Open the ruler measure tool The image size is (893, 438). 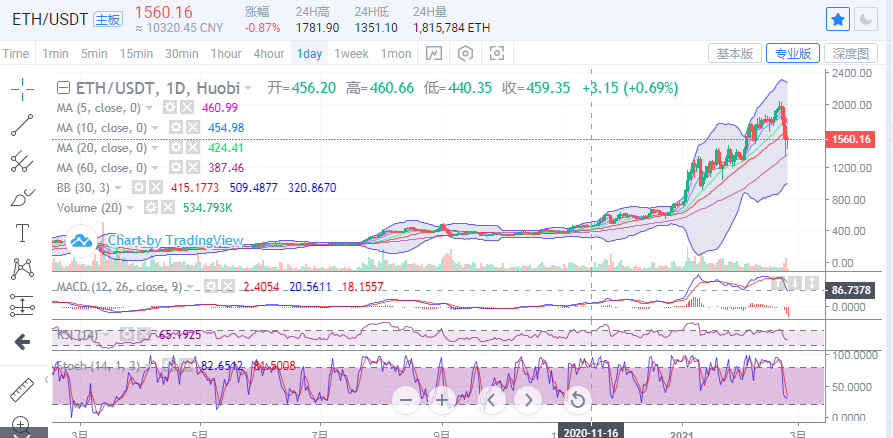click(22, 388)
